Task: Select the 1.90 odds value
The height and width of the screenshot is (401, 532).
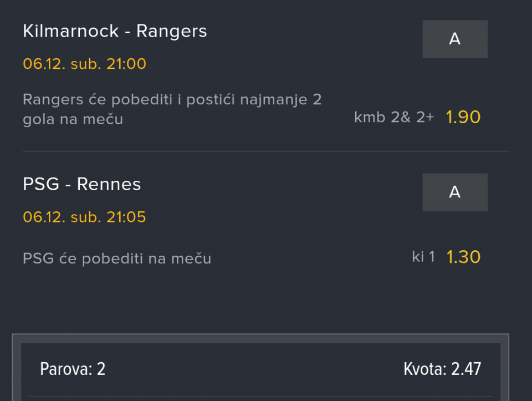Action: coord(463,117)
